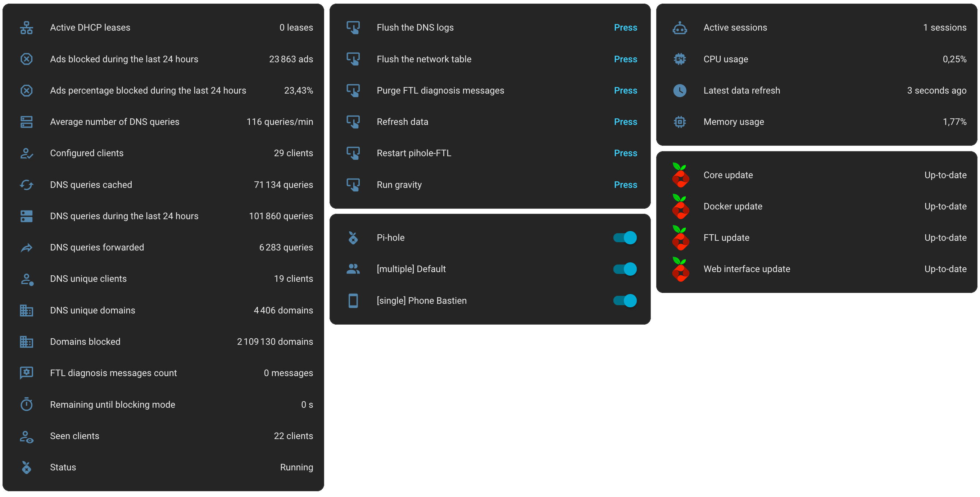Toggle the Pi-hole switch off

pos(625,238)
